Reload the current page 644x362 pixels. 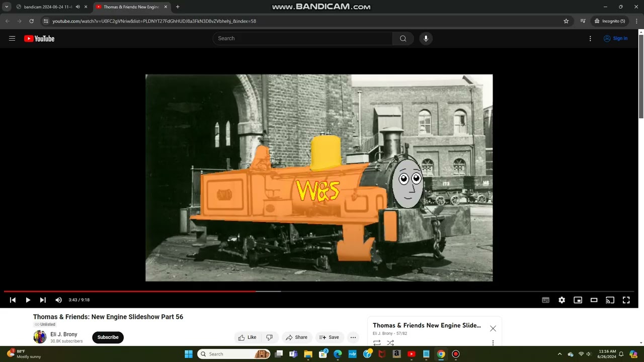pyautogui.click(x=31, y=21)
